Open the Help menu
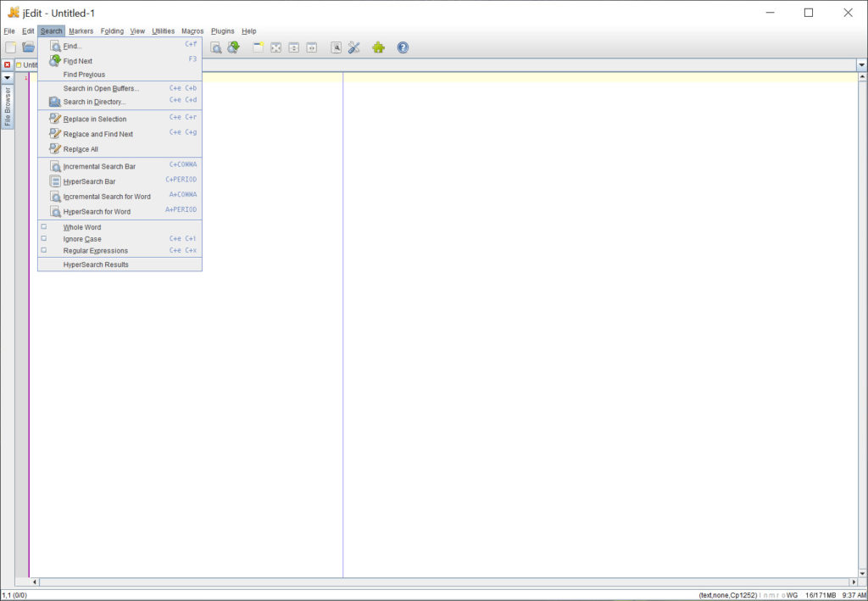The height and width of the screenshot is (601, 868). tap(249, 31)
